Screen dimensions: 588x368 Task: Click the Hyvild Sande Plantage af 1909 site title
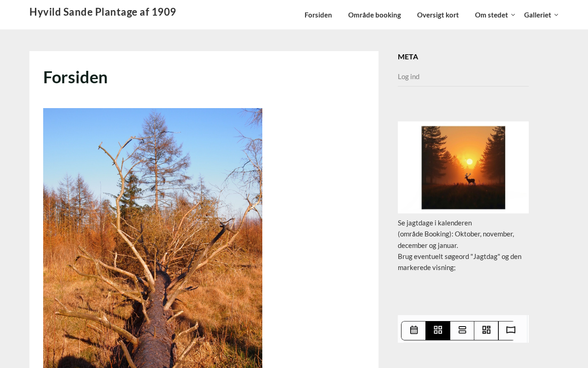[102, 12]
